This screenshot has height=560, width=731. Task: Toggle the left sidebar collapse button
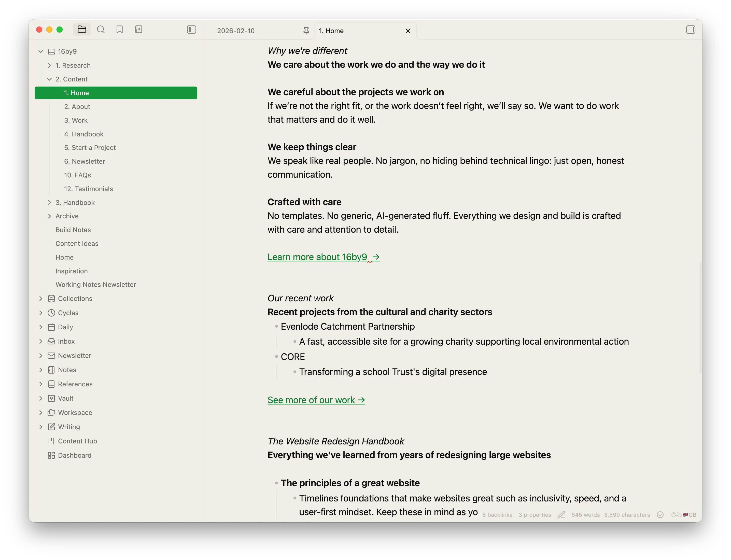pyautogui.click(x=192, y=30)
